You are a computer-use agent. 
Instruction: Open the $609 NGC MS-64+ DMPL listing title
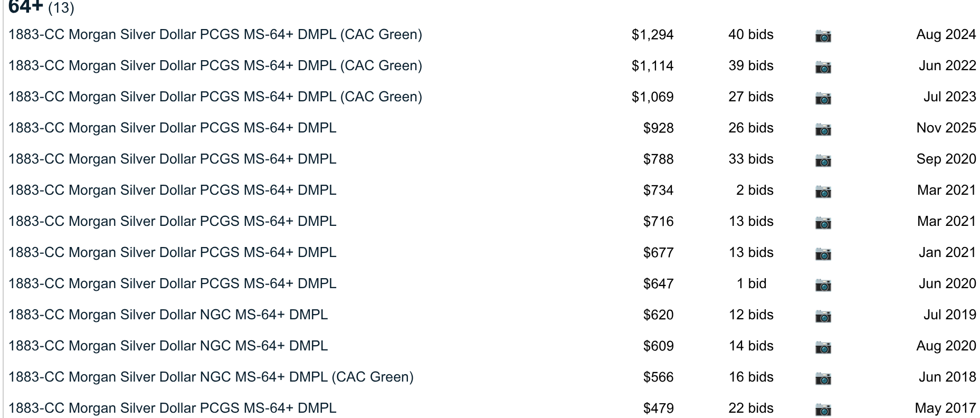click(x=168, y=346)
